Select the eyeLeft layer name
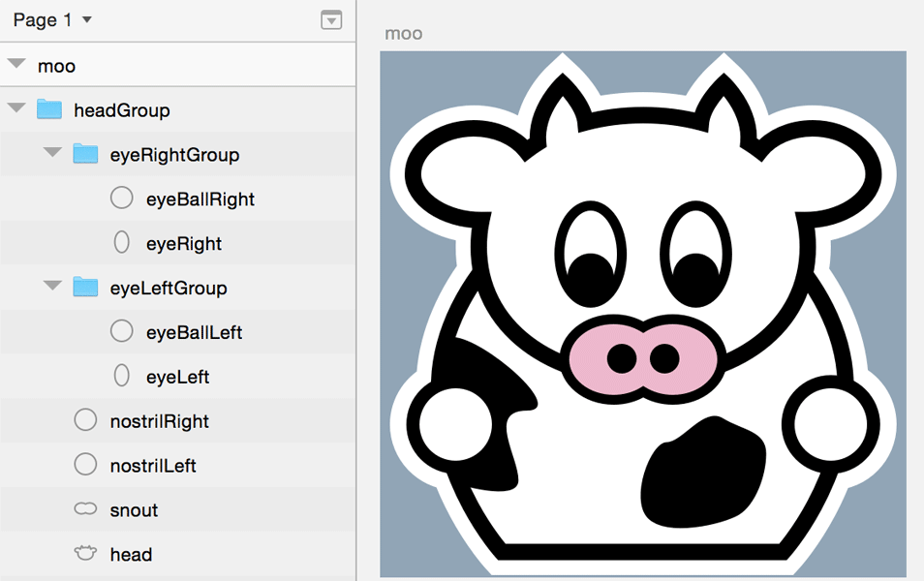This screenshot has height=581, width=924. 177,377
